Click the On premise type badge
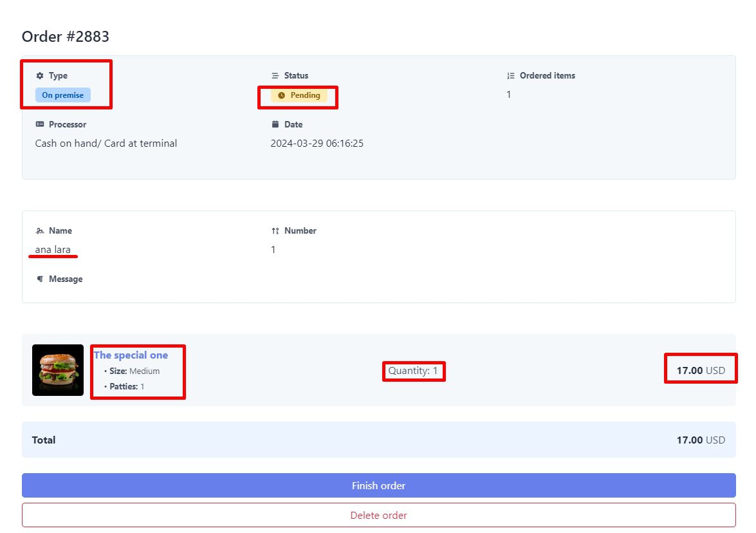This screenshot has width=756, height=533. click(x=63, y=95)
